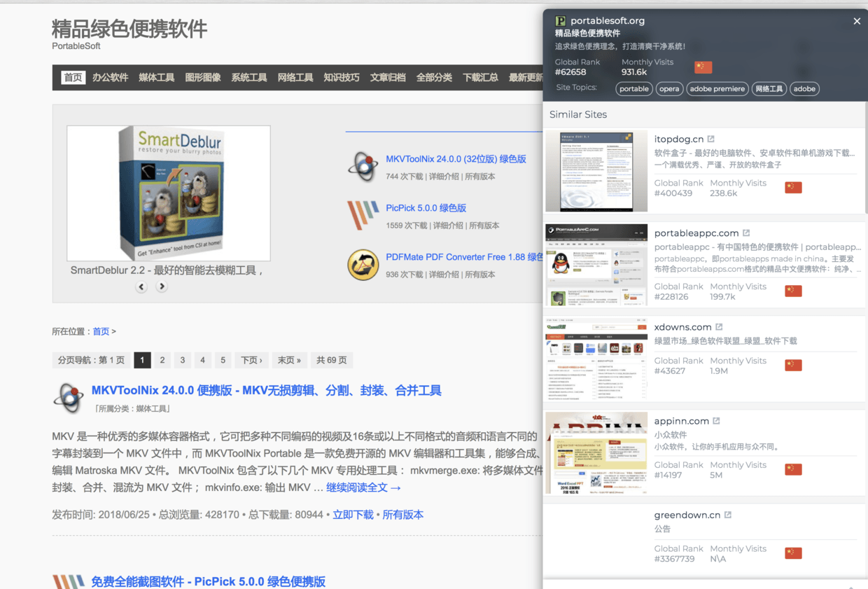This screenshot has height=589, width=868.
Task: Open the 媒体工具 navigation menu
Action: [x=157, y=78]
